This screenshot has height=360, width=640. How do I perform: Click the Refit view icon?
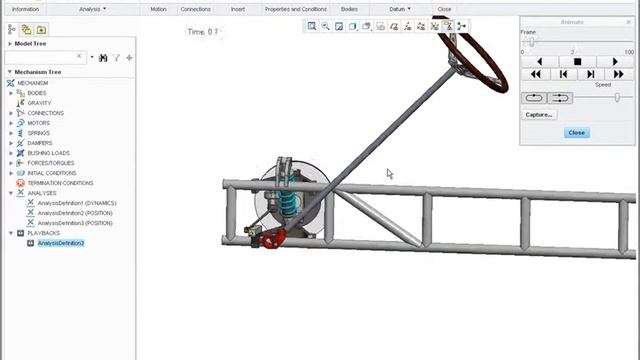(312, 26)
